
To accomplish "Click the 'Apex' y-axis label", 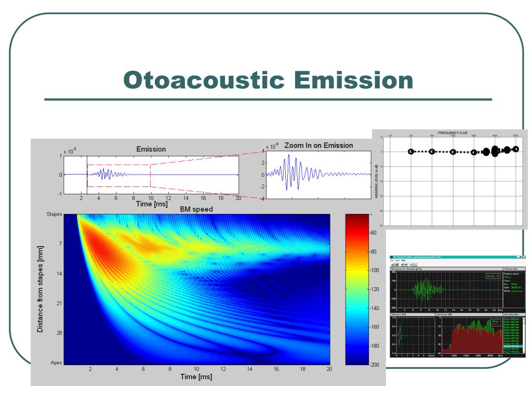I will tap(56, 362).
